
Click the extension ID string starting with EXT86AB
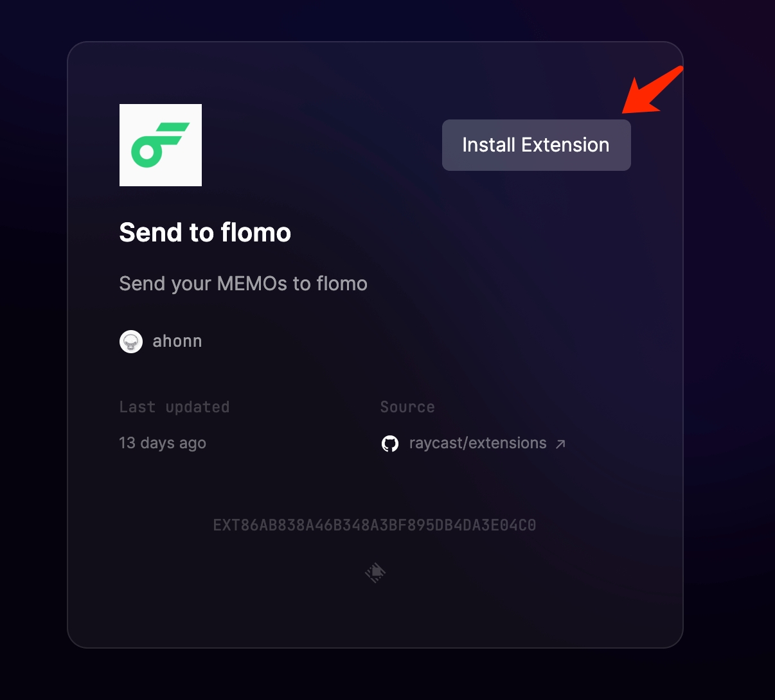[375, 525]
